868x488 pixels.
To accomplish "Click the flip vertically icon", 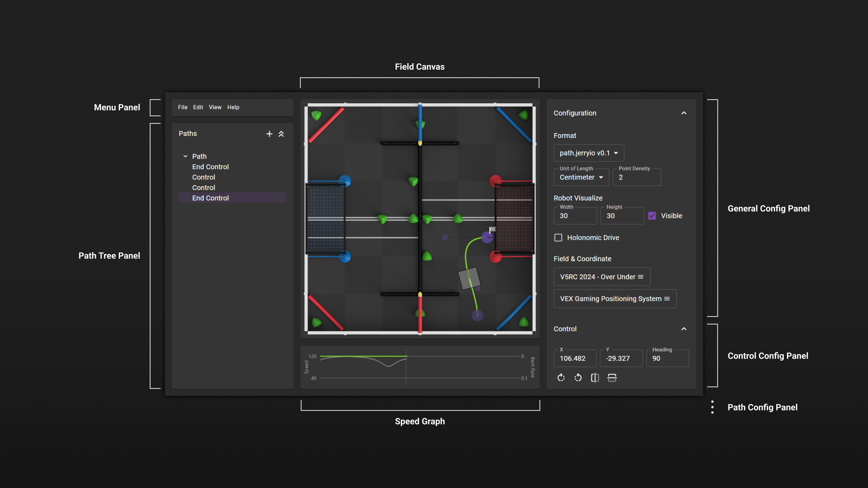I will [612, 378].
